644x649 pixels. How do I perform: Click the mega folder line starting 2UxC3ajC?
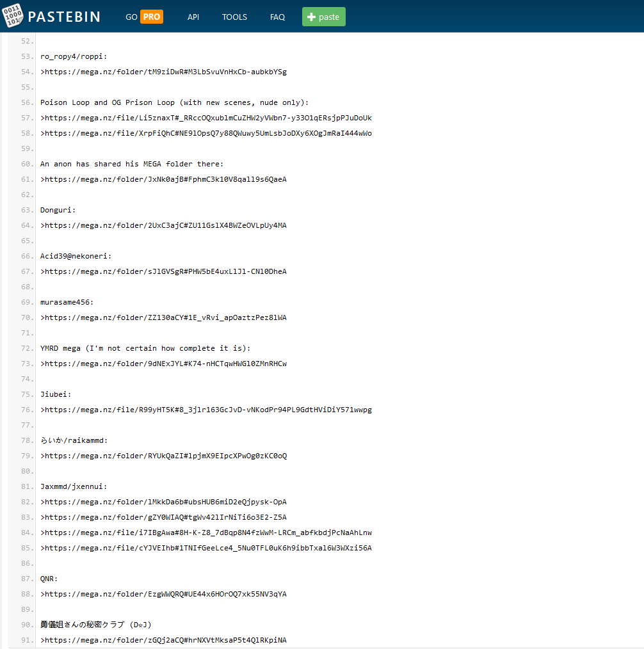pos(163,225)
